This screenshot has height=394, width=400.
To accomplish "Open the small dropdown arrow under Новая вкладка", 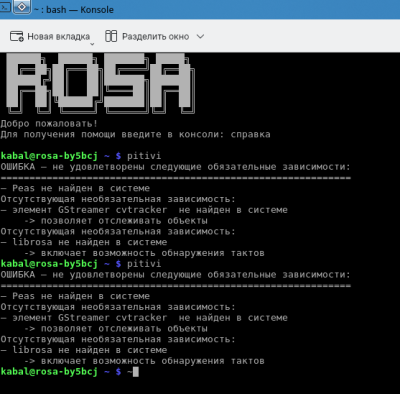I will click(92, 44).
